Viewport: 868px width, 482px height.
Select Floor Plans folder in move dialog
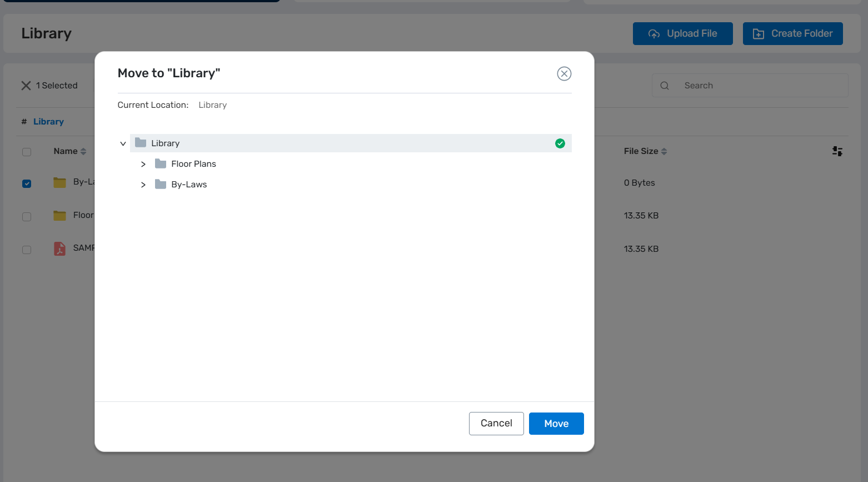point(193,164)
